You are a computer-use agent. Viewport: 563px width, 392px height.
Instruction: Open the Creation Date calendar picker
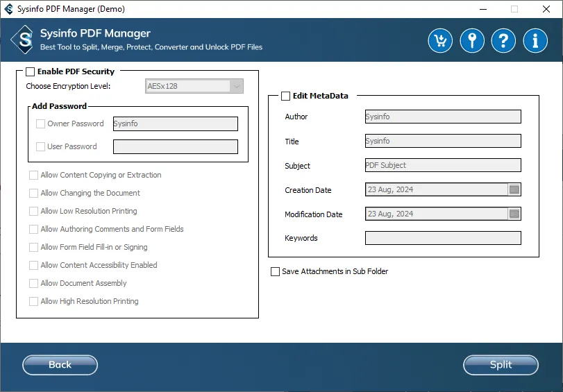click(514, 189)
